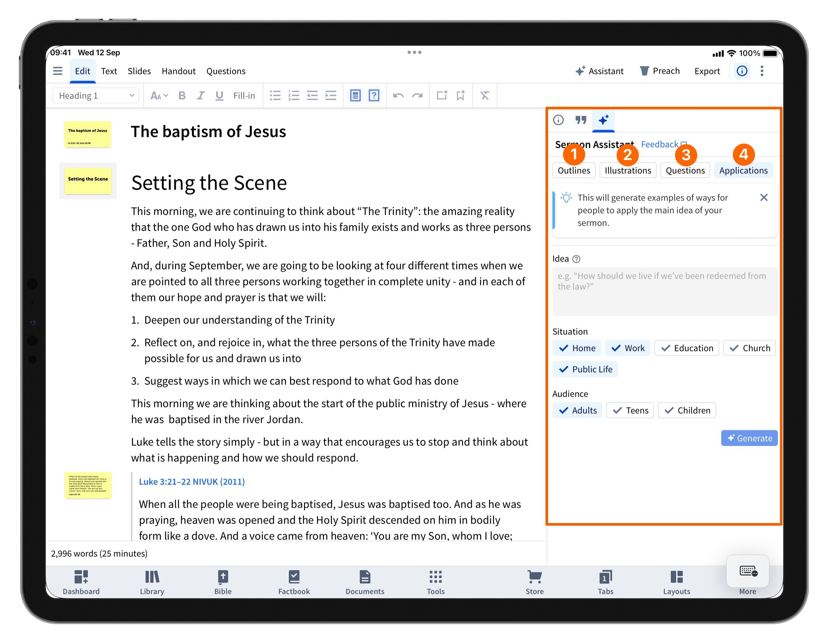Open the Luke 3:21–22 NIVUK link
Image resolution: width=829 pixels, height=644 pixels.
coord(192,482)
